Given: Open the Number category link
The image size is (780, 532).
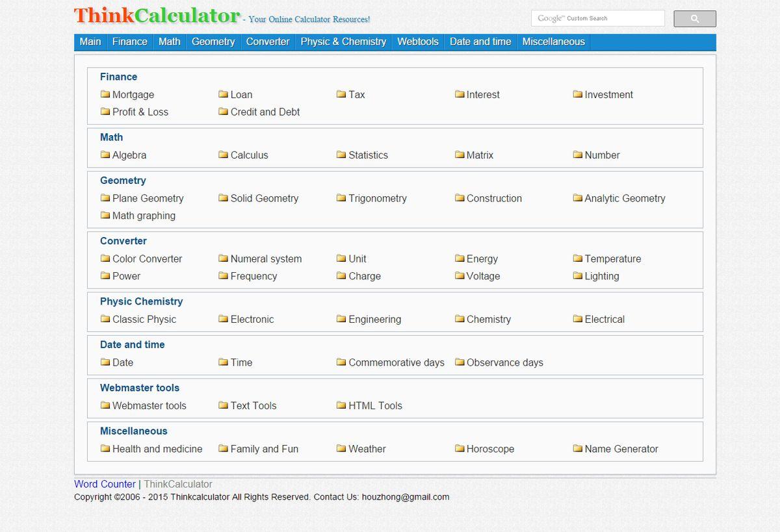Looking at the screenshot, I should pyautogui.click(x=602, y=155).
